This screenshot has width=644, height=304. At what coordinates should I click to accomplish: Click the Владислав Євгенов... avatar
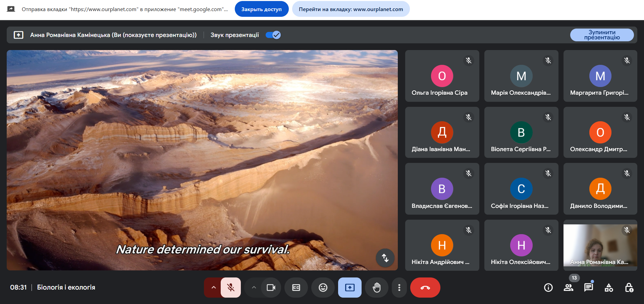442,189
